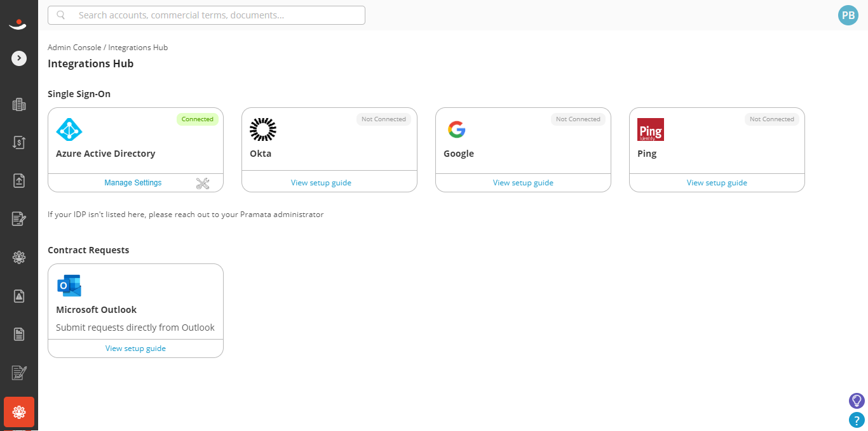View setup guide for Ping
Image resolution: width=868 pixels, height=431 pixels.
point(717,183)
